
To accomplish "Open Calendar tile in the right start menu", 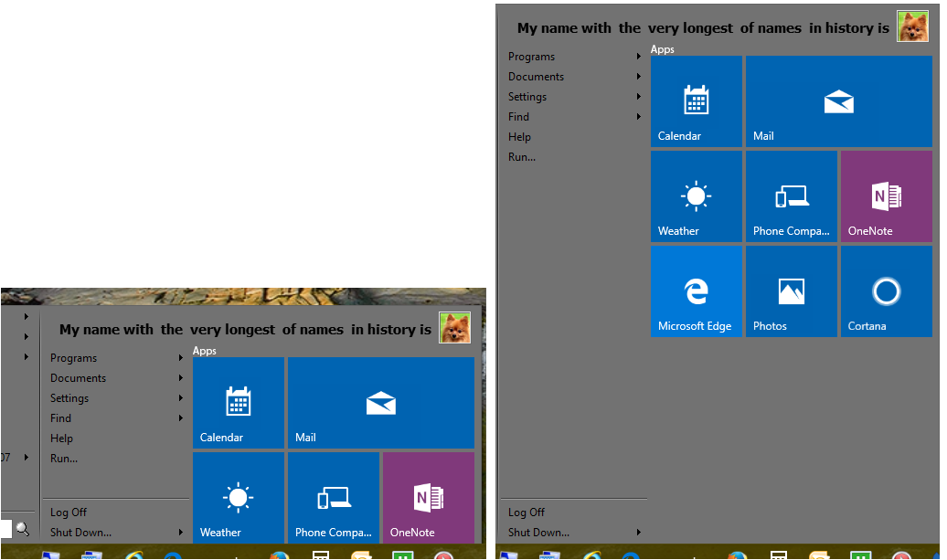I will pyautogui.click(x=696, y=101).
